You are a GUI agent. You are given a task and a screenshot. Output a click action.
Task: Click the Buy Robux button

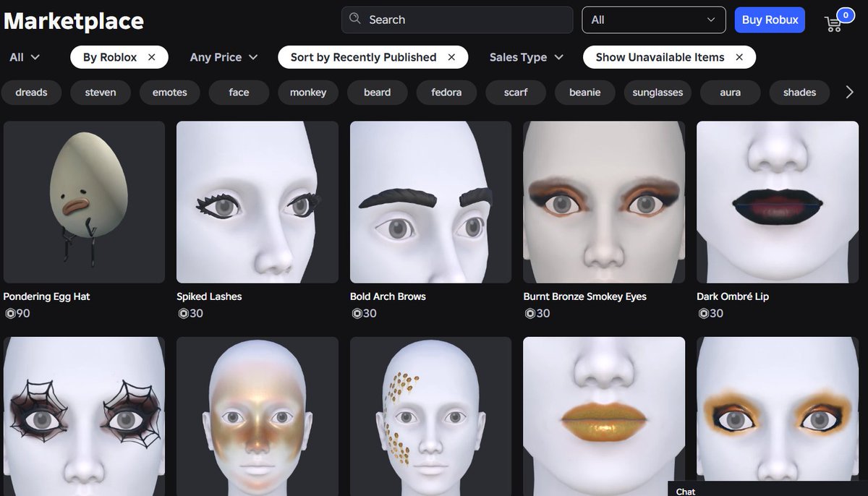pyautogui.click(x=770, y=20)
